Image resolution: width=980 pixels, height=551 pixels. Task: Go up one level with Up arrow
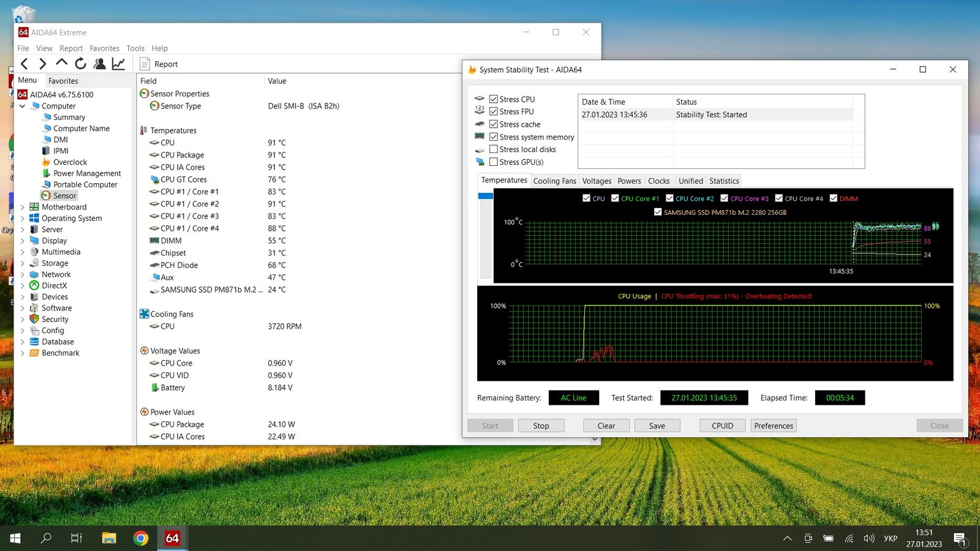pos(61,63)
